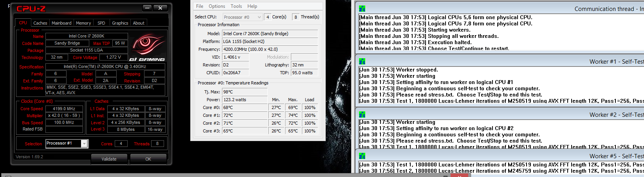Click the Bus Speed value 100.0 MHz
The width and height of the screenshot is (644, 177).
(x=64, y=122)
